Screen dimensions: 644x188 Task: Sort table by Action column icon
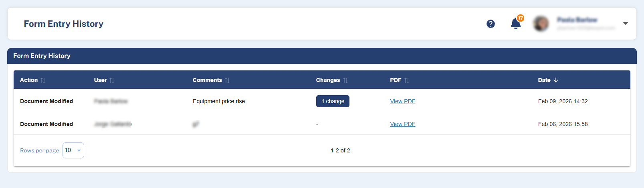[43, 80]
